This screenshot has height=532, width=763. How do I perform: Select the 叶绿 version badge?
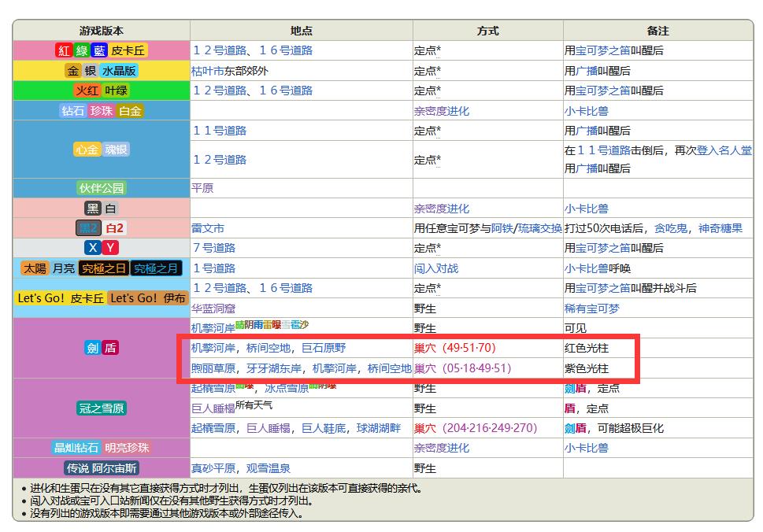[117, 91]
